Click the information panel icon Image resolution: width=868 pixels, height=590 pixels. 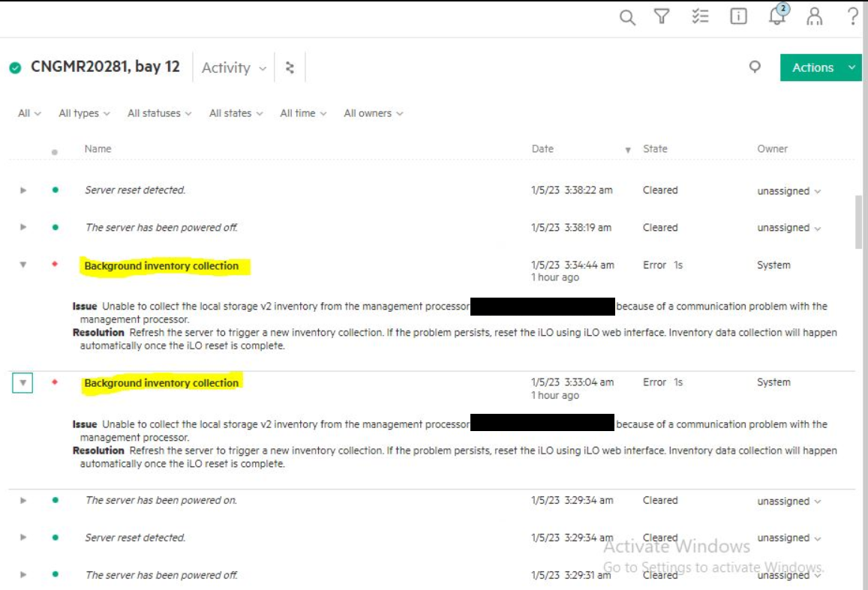[738, 16]
